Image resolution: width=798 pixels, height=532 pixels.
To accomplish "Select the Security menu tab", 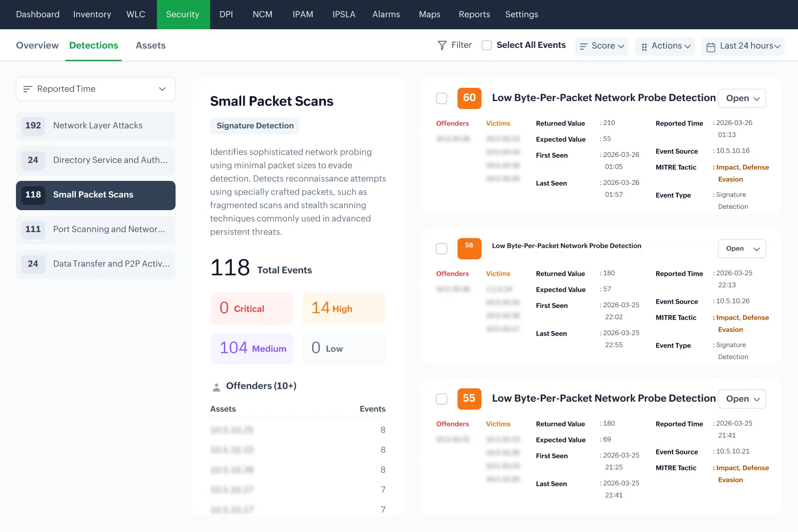I will [183, 15].
